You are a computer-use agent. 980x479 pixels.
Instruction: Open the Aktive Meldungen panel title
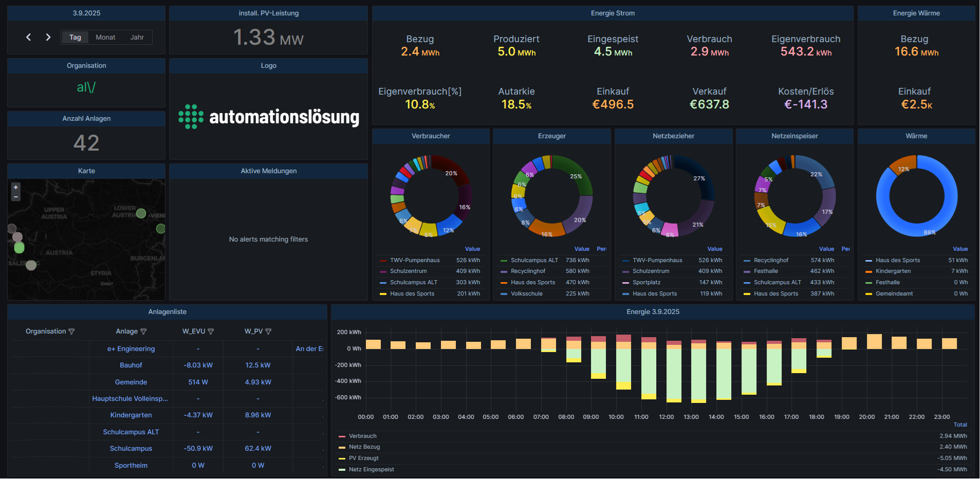point(269,171)
